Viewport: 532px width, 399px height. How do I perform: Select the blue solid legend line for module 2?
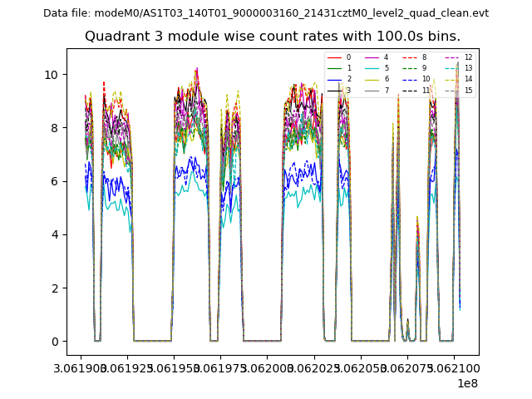[x=334, y=79]
